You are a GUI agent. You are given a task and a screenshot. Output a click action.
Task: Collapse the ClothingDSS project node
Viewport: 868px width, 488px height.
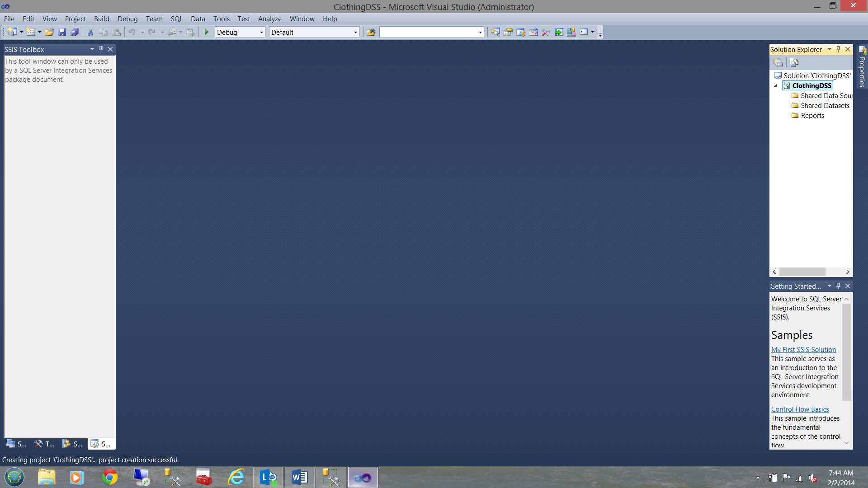776,85
